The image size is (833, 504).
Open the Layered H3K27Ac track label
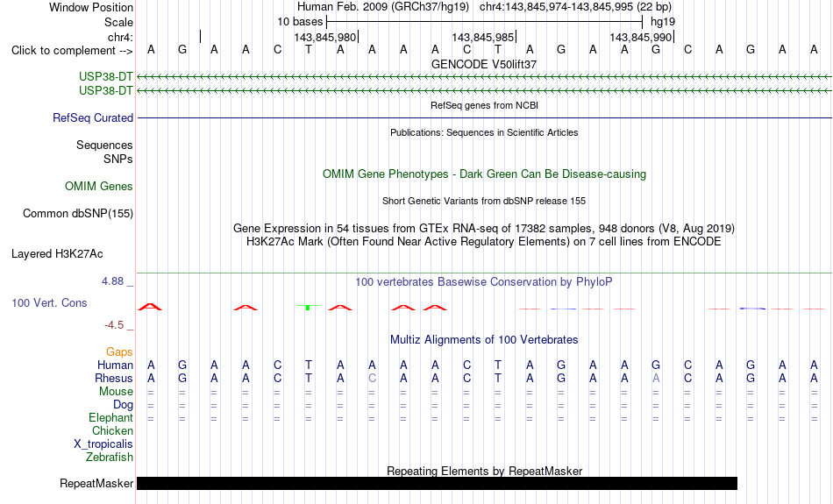point(57,254)
